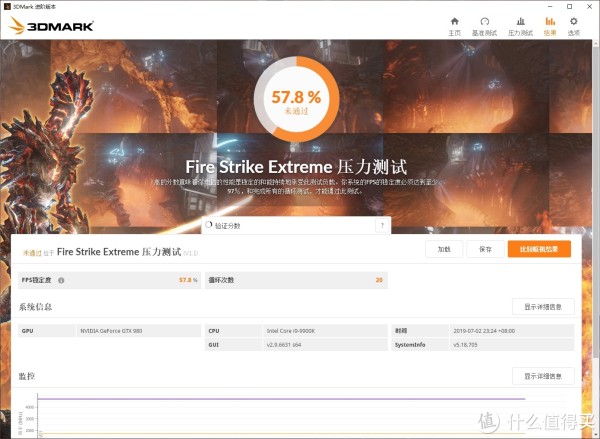Viewport: 600px width, 439px height.
Task: Click the FPS稳定度 info icon
Action: [61, 281]
